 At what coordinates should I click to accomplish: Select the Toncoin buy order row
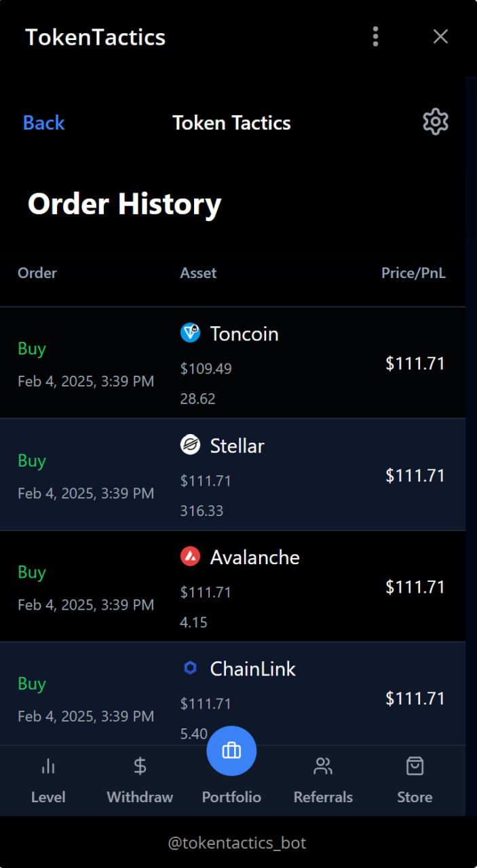(x=233, y=363)
